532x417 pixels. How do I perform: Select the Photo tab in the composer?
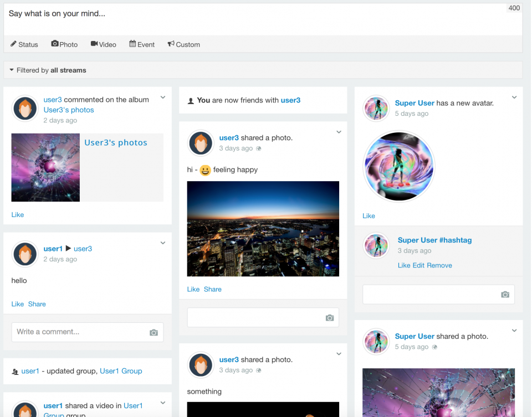(x=64, y=44)
